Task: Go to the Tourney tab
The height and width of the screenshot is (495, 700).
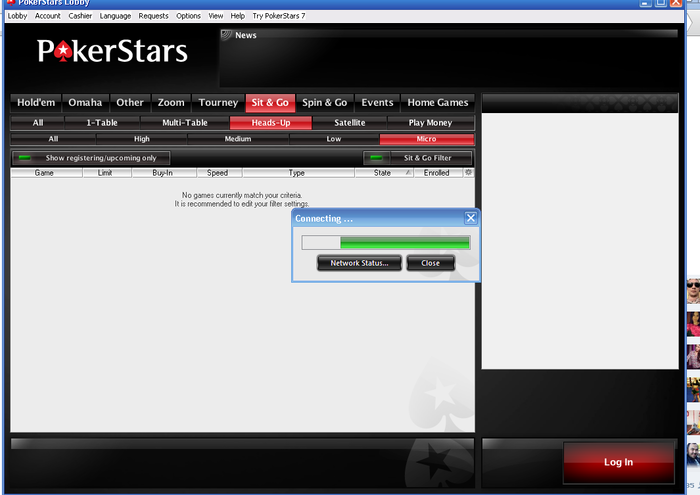Action: tap(218, 103)
